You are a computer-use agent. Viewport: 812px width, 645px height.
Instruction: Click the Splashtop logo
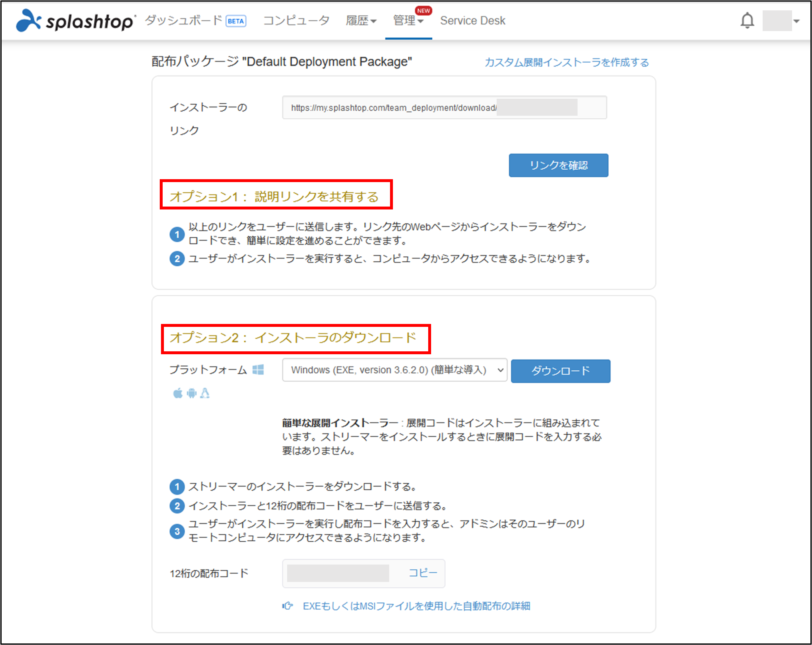tap(76, 21)
